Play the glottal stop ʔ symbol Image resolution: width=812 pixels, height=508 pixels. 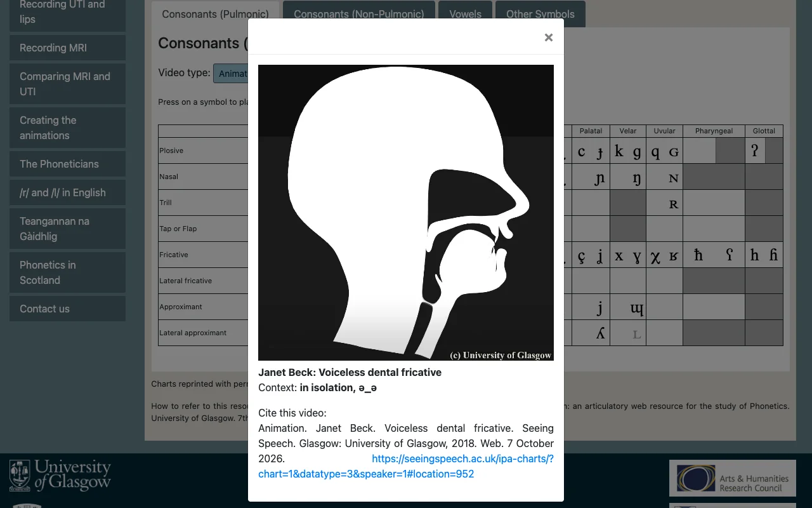pos(755,150)
